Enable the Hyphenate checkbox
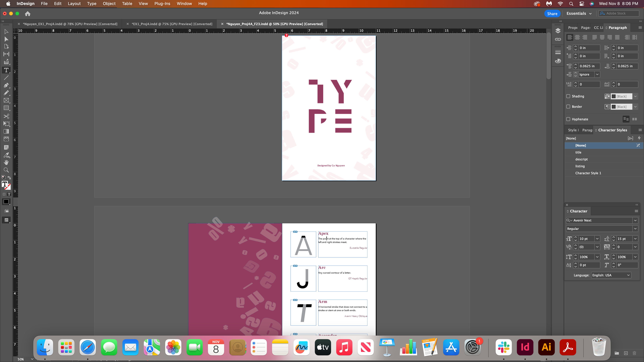The height and width of the screenshot is (362, 644). (x=568, y=119)
